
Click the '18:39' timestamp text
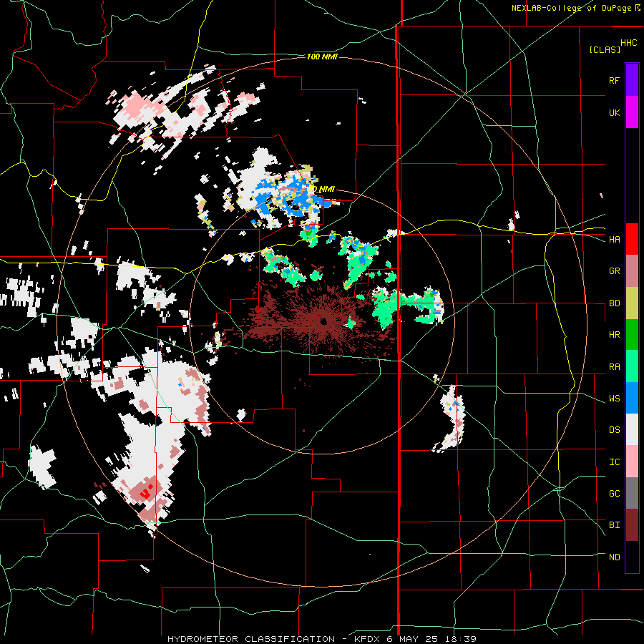click(x=462, y=639)
